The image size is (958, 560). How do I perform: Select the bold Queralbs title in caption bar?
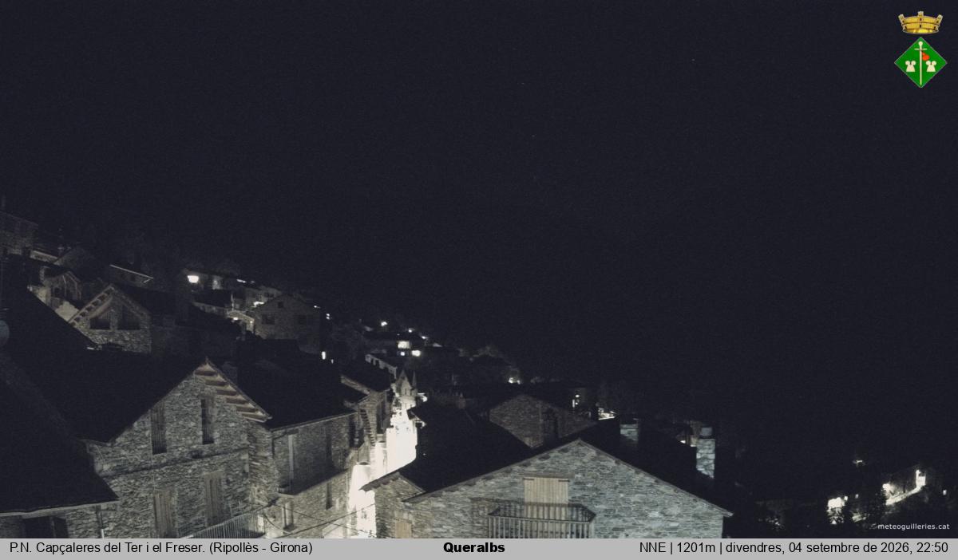[x=474, y=548]
